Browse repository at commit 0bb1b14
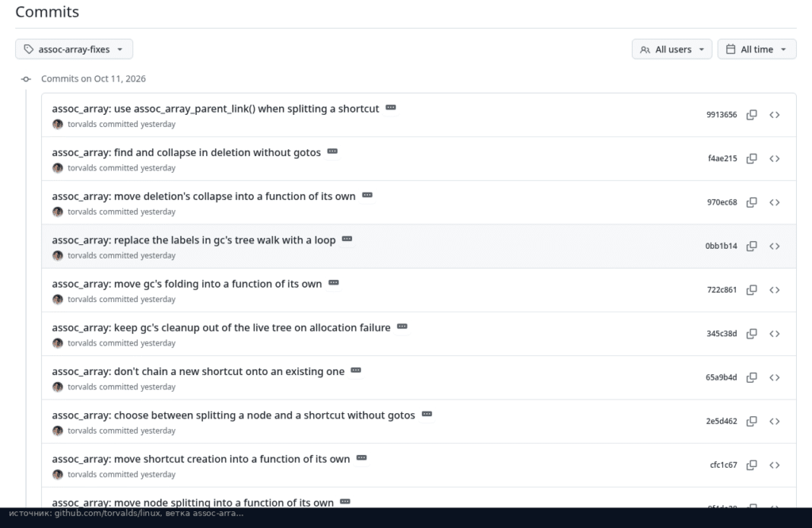Viewport: 812px width, 528px height. click(x=774, y=246)
